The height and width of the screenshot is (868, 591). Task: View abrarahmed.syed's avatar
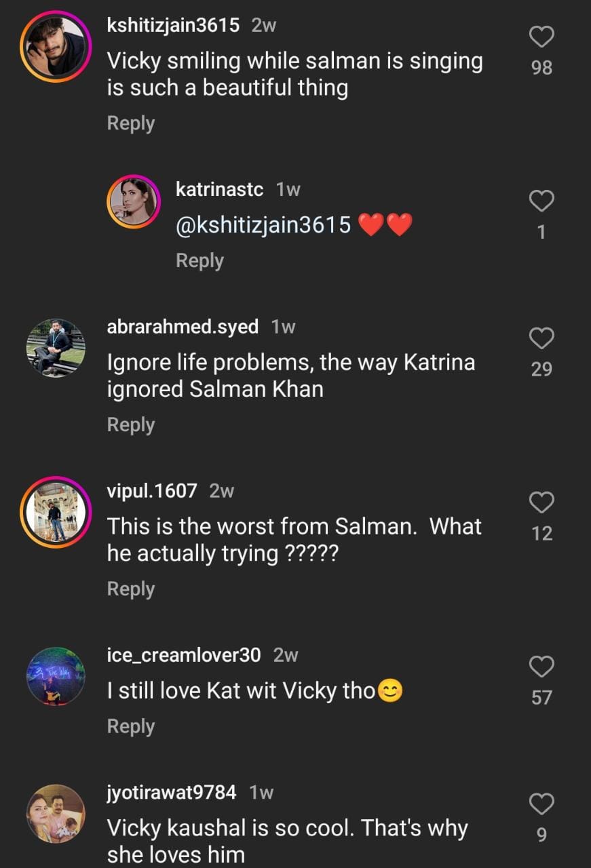(x=55, y=348)
